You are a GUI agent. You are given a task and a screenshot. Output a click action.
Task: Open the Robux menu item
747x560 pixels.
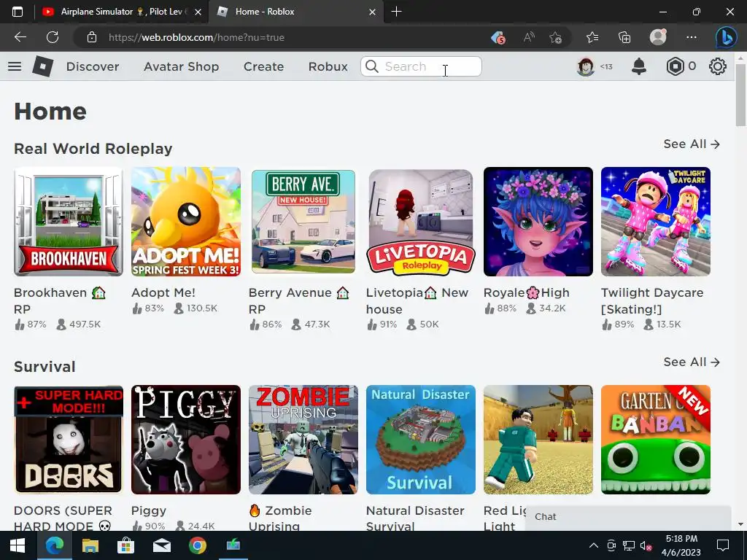(x=328, y=66)
